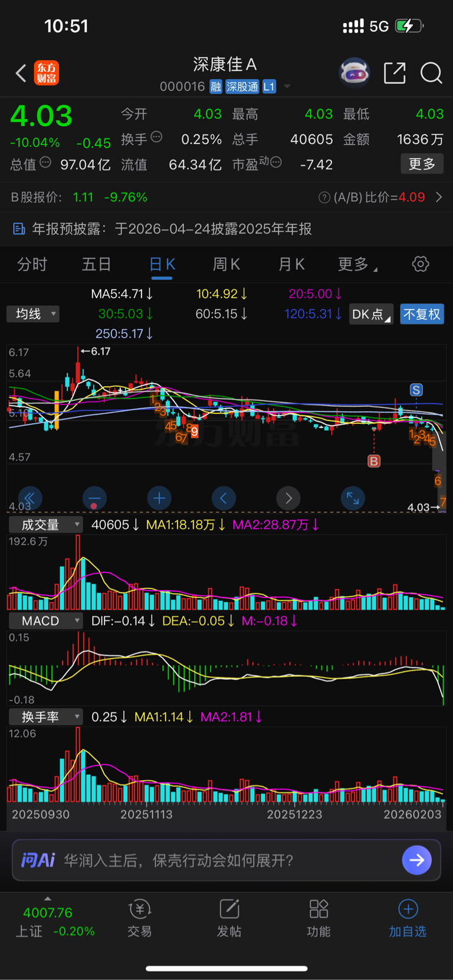Tap the share export icon

pos(395,73)
